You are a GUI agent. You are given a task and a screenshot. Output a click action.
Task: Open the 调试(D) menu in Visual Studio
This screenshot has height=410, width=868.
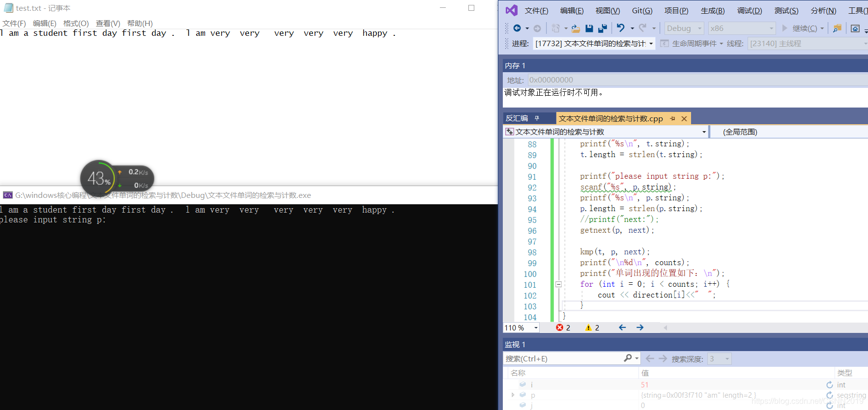[x=749, y=10]
